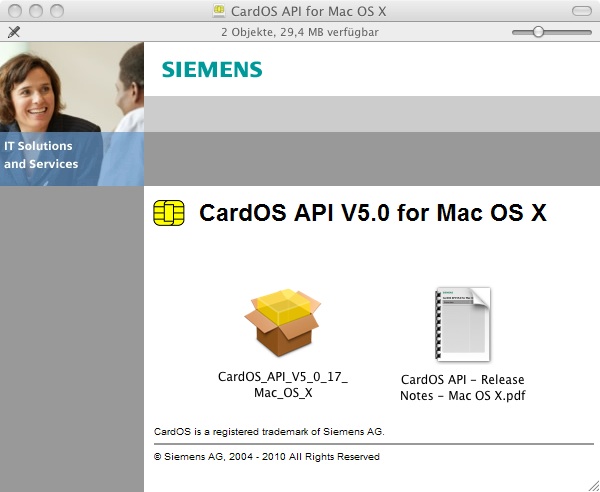Select the CardOS_API_V5_0_17_Mac_OS_X file name label
The height and width of the screenshot is (492, 600).
pos(283,385)
